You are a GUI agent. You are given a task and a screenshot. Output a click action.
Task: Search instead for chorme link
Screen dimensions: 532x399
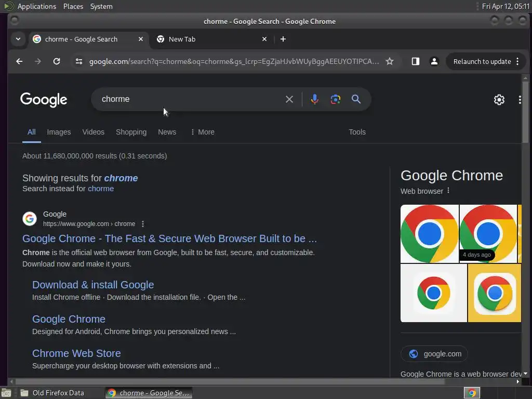click(x=101, y=189)
